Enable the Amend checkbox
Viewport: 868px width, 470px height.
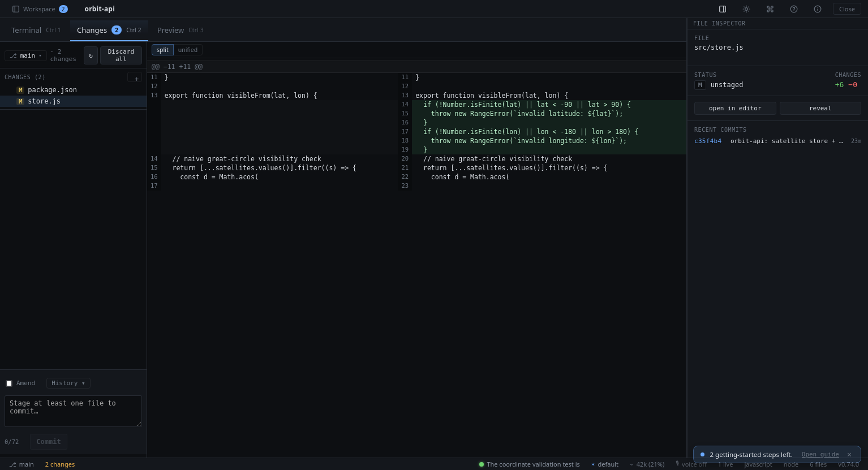click(9, 383)
